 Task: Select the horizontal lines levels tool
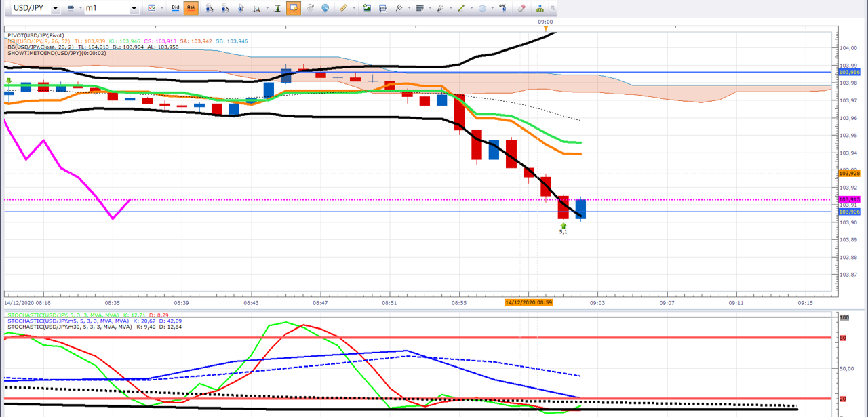click(419, 8)
